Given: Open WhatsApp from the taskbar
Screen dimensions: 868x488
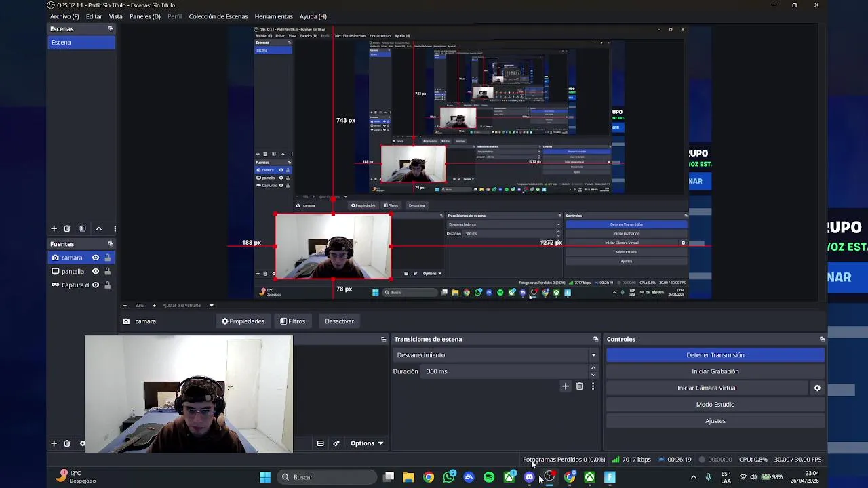Looking at the screenshot, I should click(x=449, y=477).
